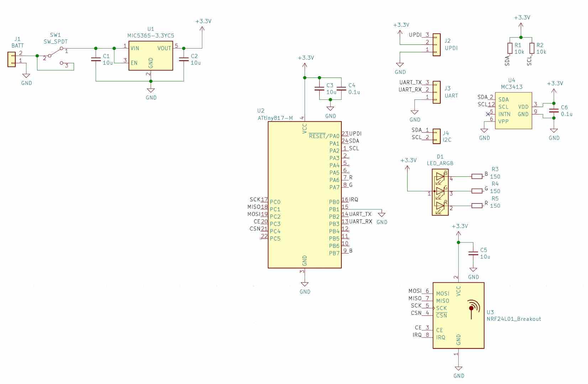Click the no-connect X on INTN pin

pyautogui.click(x=488, y=114)
